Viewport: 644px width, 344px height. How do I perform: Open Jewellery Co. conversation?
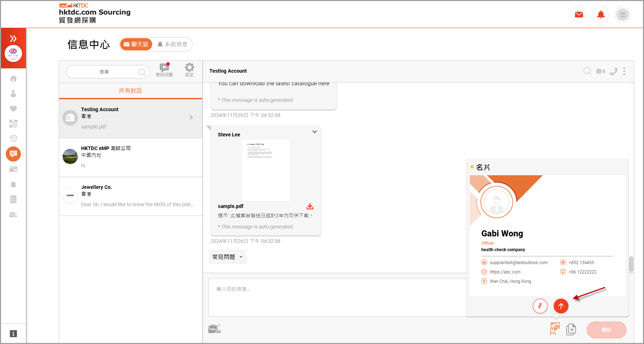(x=131, y=196)
